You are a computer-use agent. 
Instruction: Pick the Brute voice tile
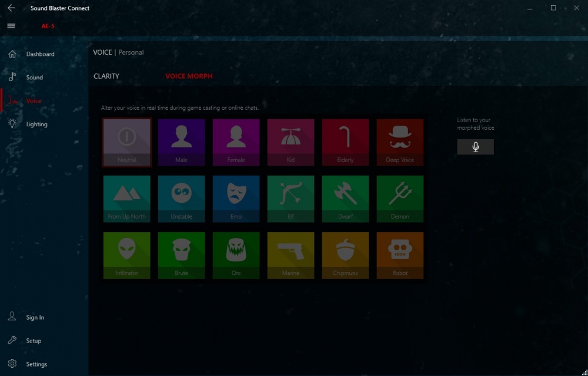click(182, 256)
